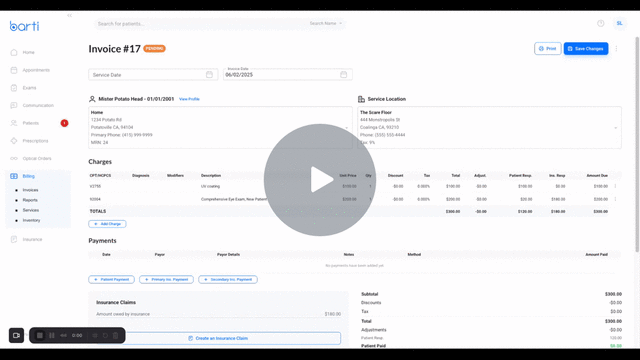Stop recording with square stop button
Viewport: 640px width, 360px height.
click(40, 336)
